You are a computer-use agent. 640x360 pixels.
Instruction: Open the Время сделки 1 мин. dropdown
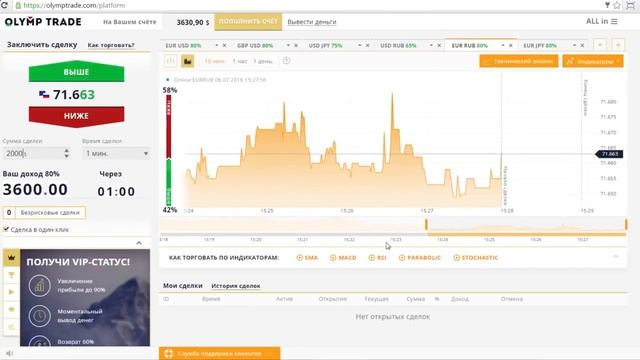(x=116, y=153)
